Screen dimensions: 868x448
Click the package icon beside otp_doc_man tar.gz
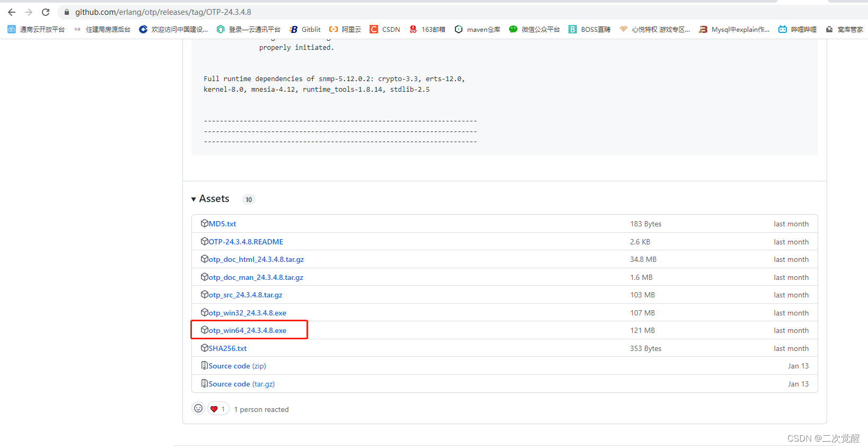click(x=204, y=277)
